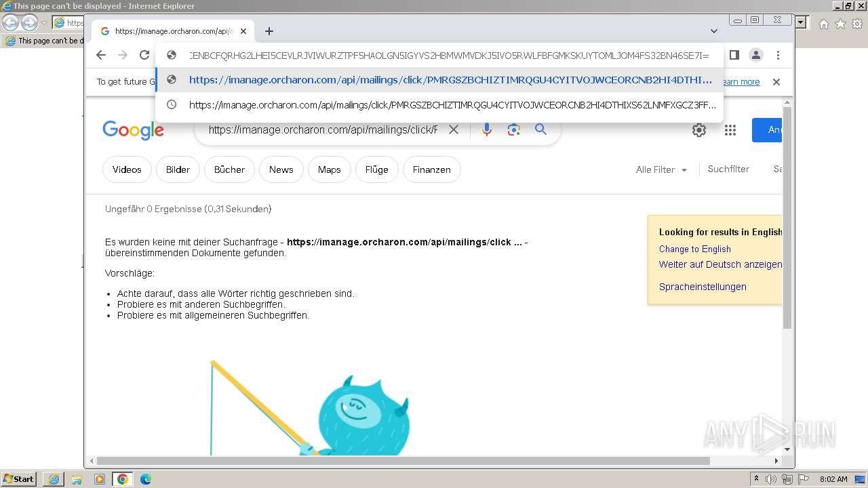Click Chrome's back arrow button
Viewport: 868px width, 488px height.
tap(101, 55)
